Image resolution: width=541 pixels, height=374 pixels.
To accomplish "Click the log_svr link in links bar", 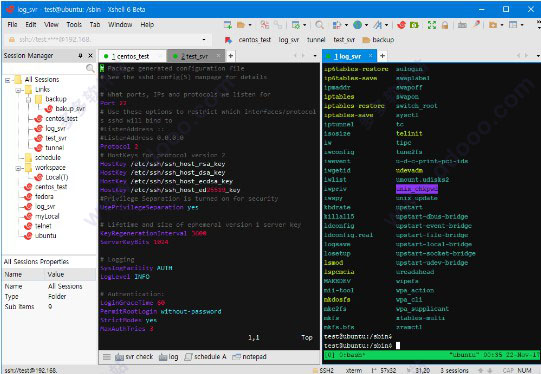I will tap(288, 40).
